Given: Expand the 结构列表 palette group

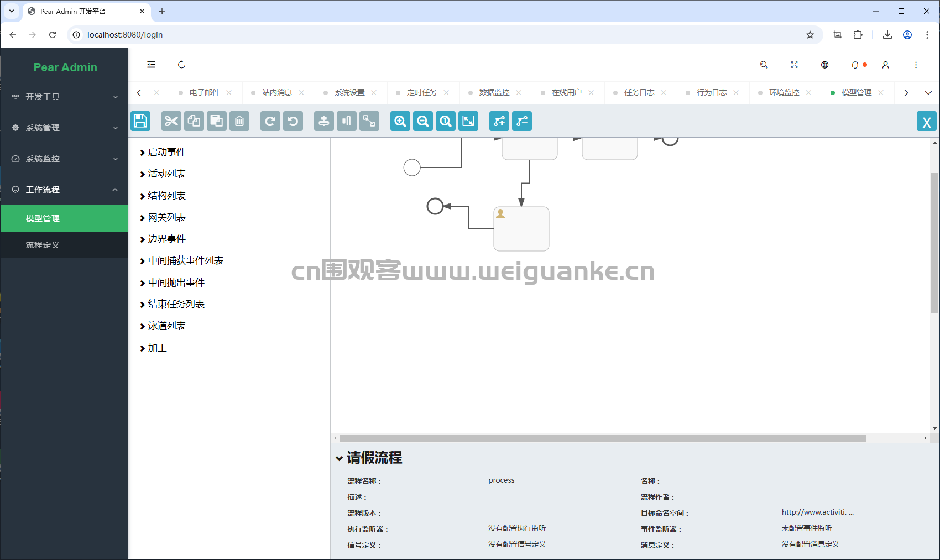Looking at the screenshot, I should (163, 196).
